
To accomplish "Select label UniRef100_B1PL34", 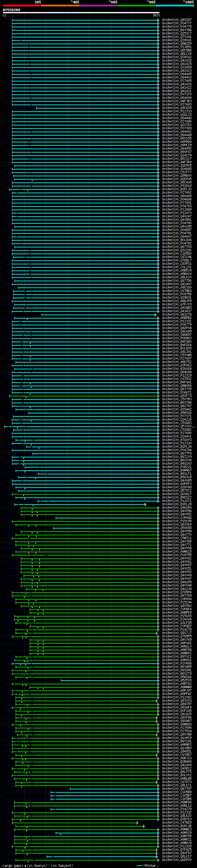I will click(176, 446).
